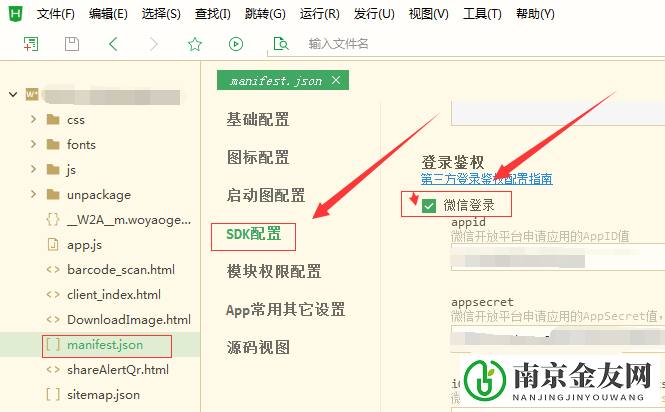
Task: Click the project root W icon
Action: (x=32, y=94)
